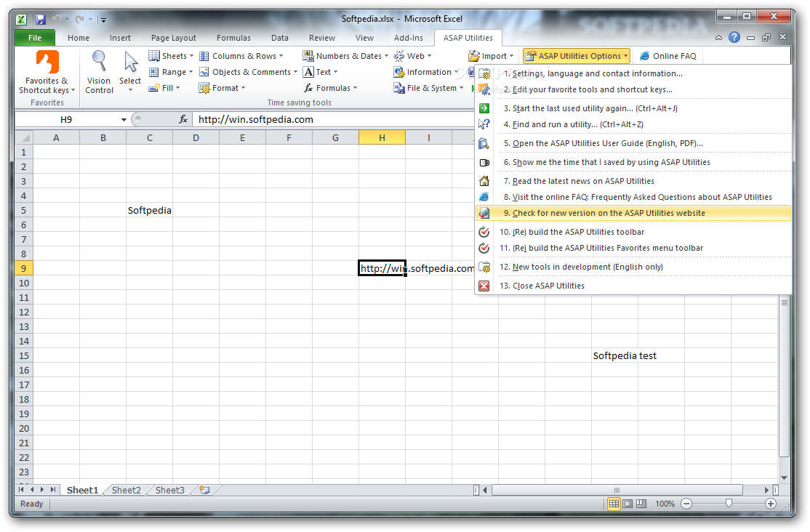Click row header 15

24,356
